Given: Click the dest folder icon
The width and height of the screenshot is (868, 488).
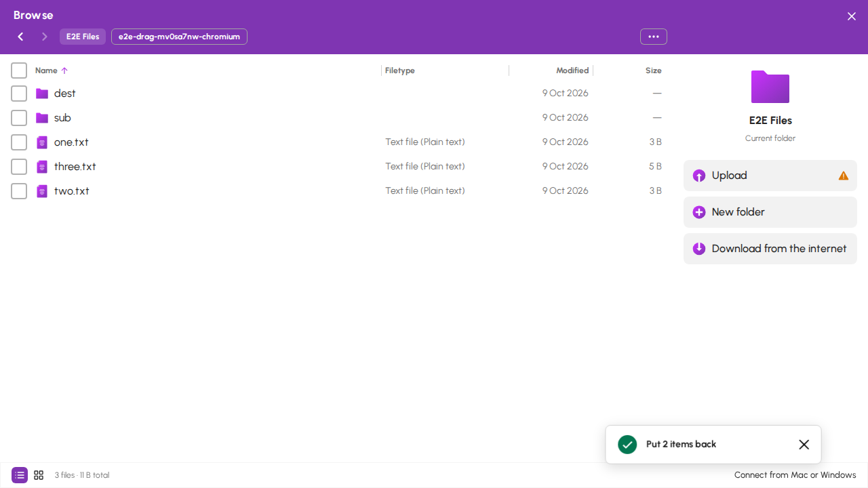Looking at the screenshot, I should 42,94.
